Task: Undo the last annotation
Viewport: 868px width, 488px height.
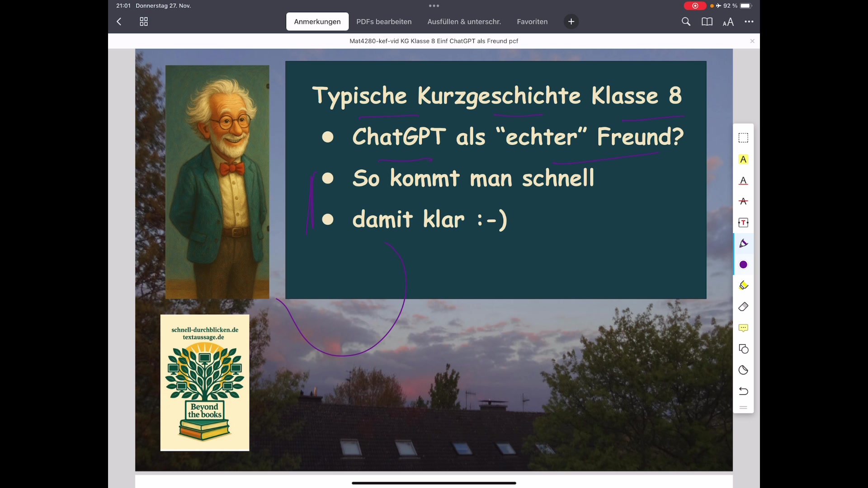Action: [744, 391]
